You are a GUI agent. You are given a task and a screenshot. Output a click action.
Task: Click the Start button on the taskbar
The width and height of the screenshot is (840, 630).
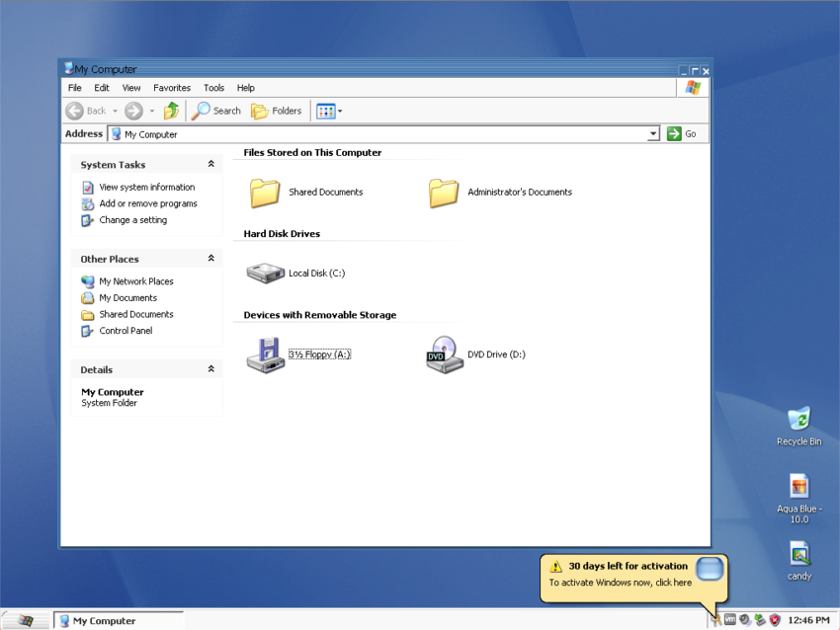coord(25,620)
